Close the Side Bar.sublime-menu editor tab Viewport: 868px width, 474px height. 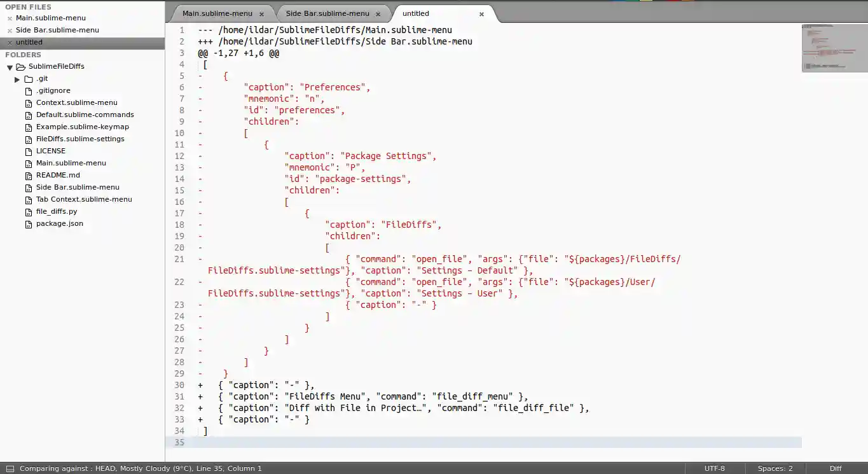378,14
